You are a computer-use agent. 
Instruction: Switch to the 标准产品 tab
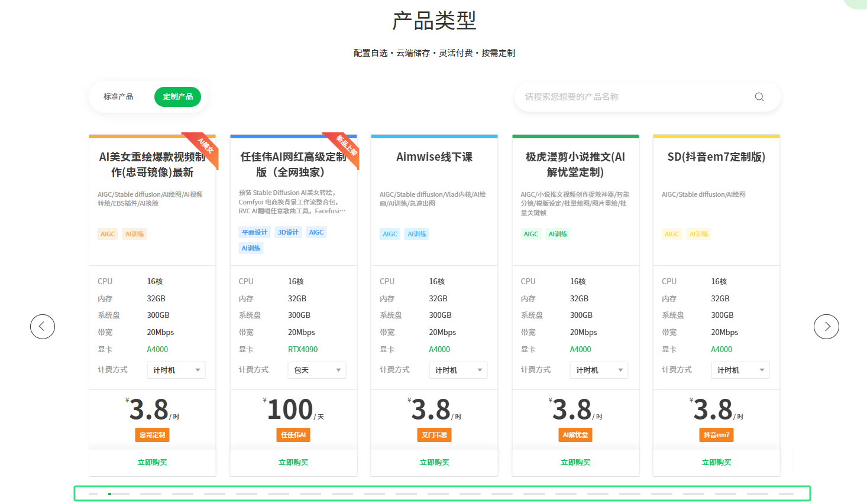pos(118,97)
